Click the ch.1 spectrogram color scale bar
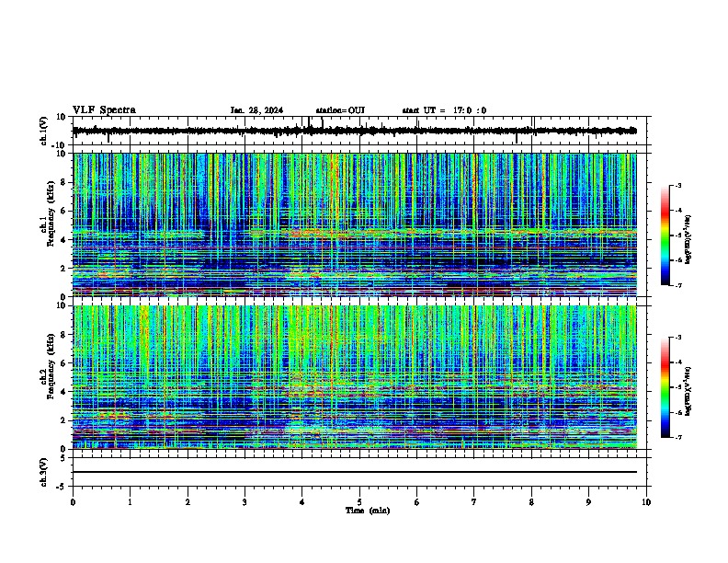 pyautogui.click(x=665, y=236)
